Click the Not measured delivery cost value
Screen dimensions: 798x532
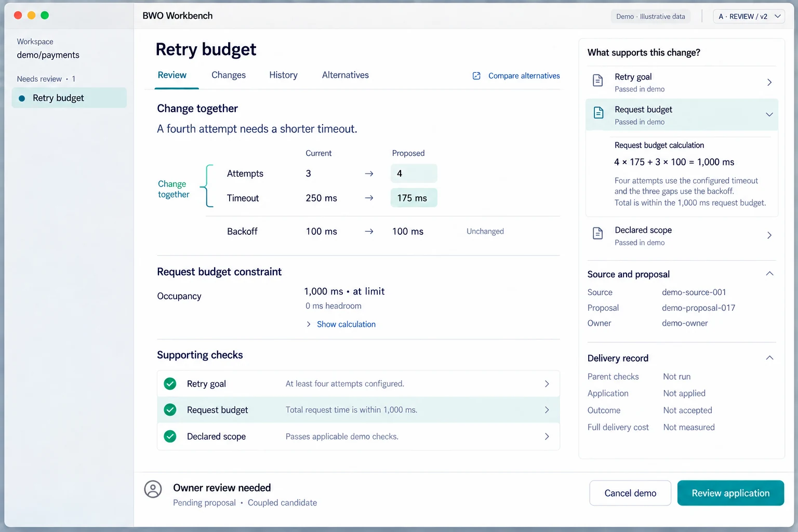(x=689, y=427)
